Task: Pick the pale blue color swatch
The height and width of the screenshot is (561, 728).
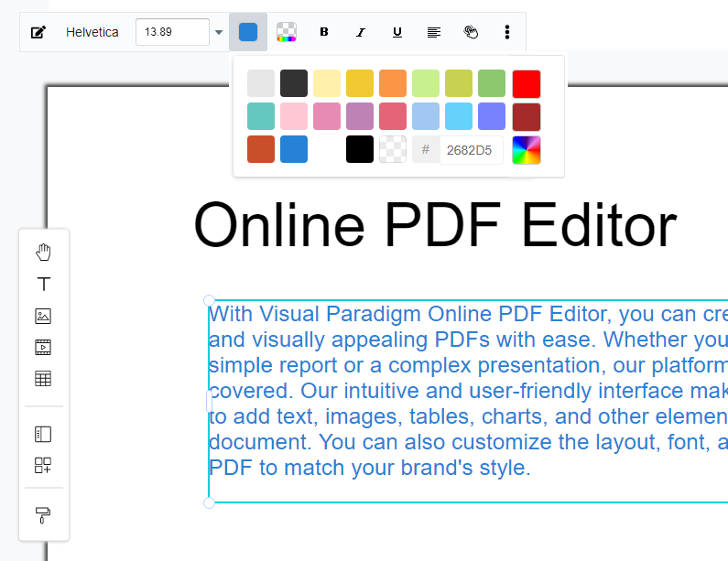Action: 426,116
